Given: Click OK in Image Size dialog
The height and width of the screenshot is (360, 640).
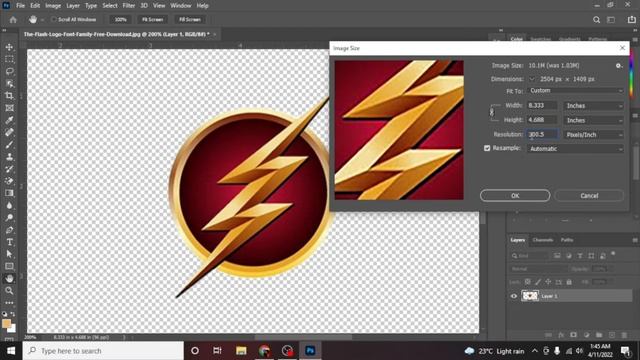Looking at the screenshot, I should [x=515, y=196].
